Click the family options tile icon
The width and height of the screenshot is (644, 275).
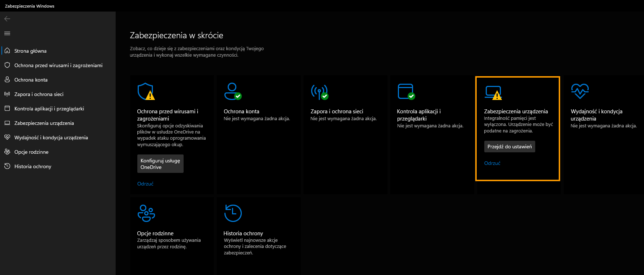146,213
